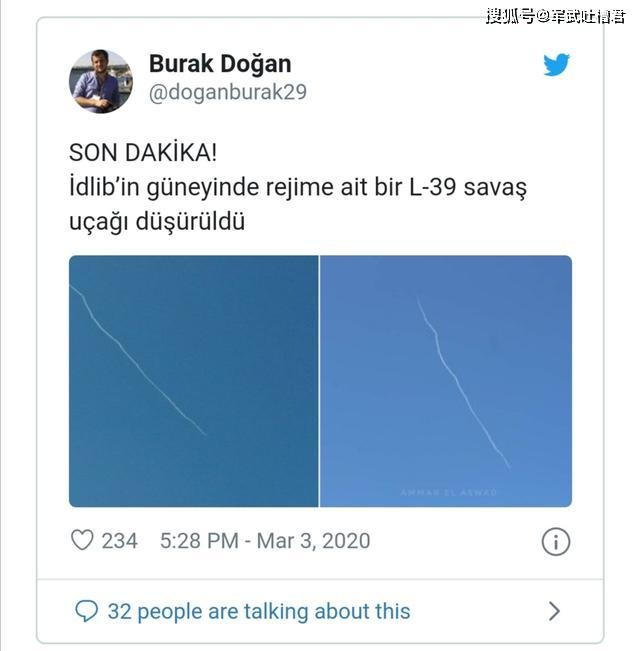This screenshot has width=640, height=651.
Task: Open Burak Doğan's round profile photo
Action: (100, 81)
